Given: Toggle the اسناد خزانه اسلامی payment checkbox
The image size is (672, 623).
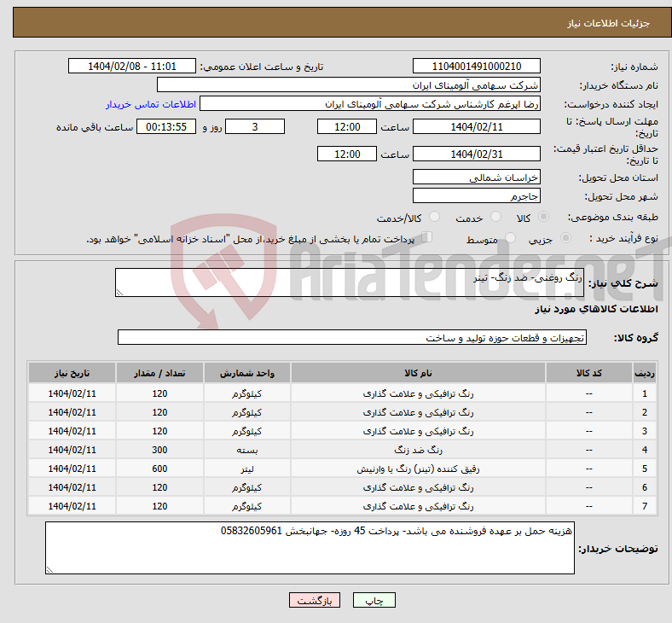Looking at the screenshot, I should (427, 237).
